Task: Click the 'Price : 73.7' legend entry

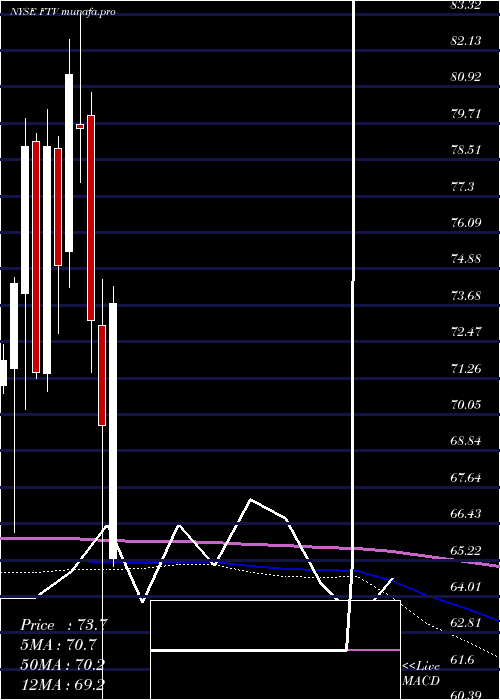Action: click(x=64, y=625)
